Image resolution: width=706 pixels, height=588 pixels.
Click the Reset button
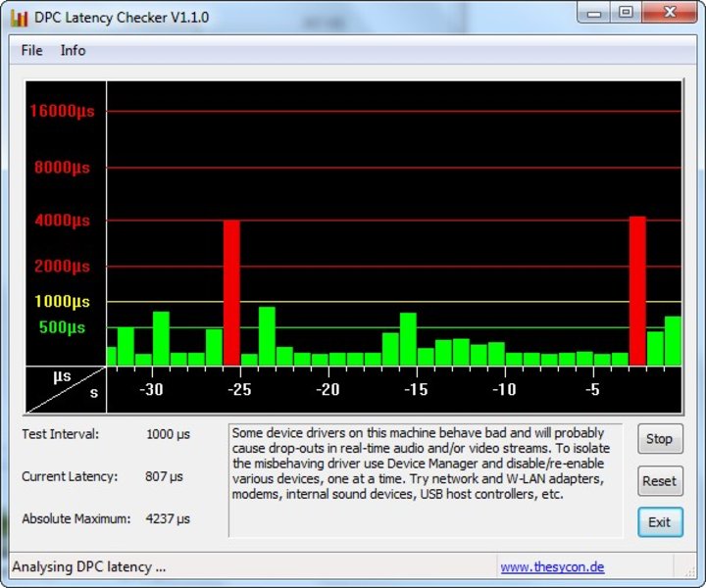click(660, 481)
